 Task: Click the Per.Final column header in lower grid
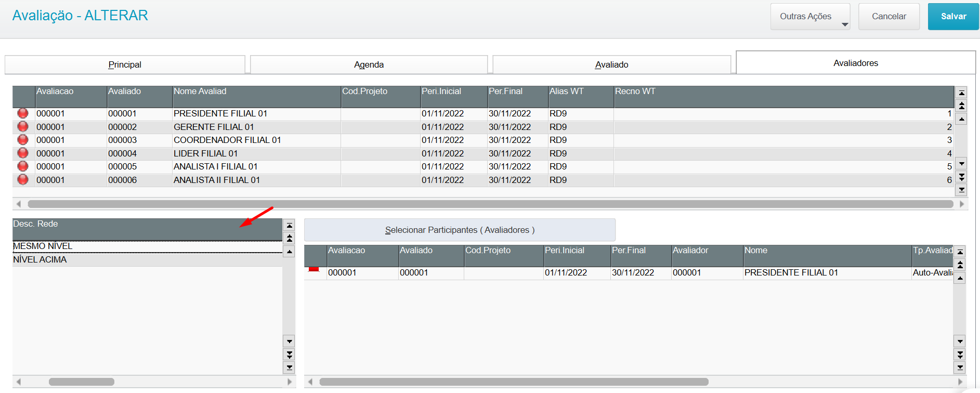tap(641, 256)
